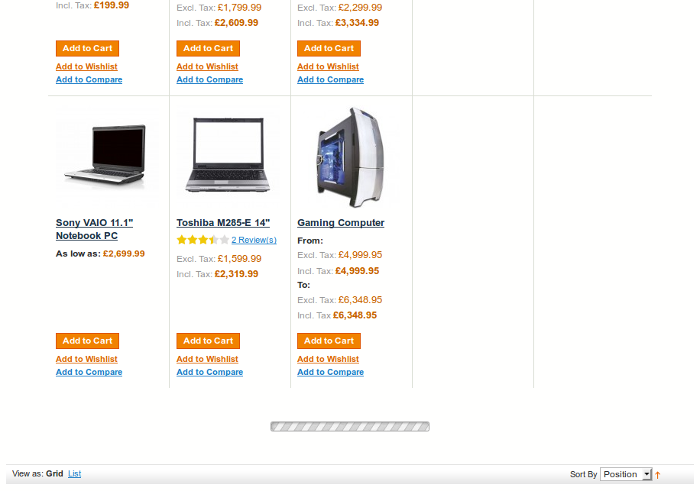700x491 pixels.
Task: Add Gaming Computer to wishlist
Action: click(x=328, y=359)
